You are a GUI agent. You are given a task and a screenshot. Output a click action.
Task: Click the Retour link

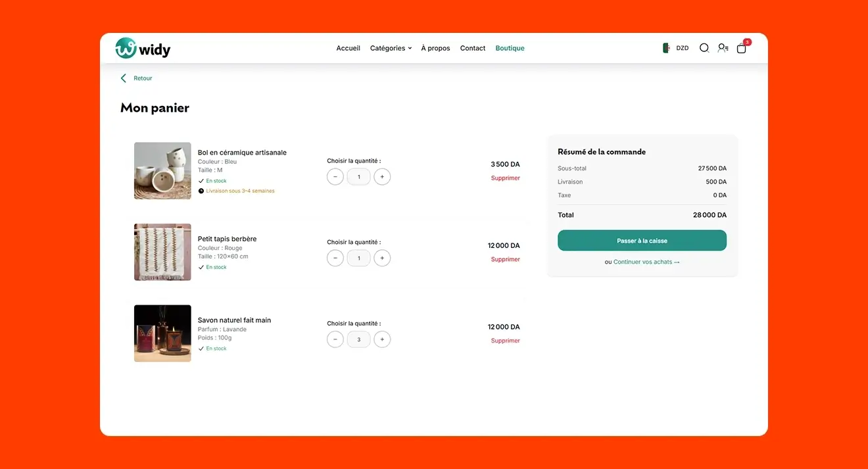tap(143, 78)
